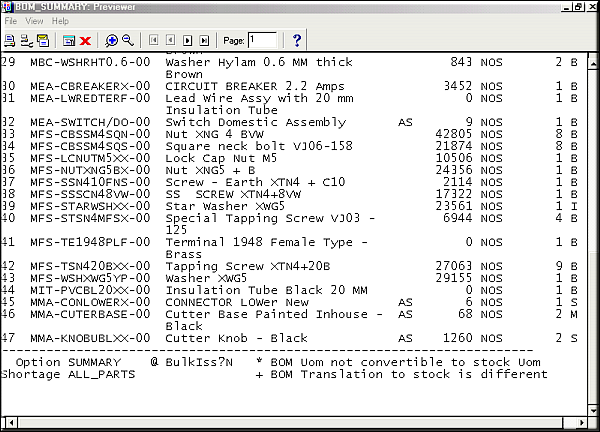Click the blue question mark Help icon
Image resolution: width=600 pixels, height=432 pixels.
click(x=297, y=40)
